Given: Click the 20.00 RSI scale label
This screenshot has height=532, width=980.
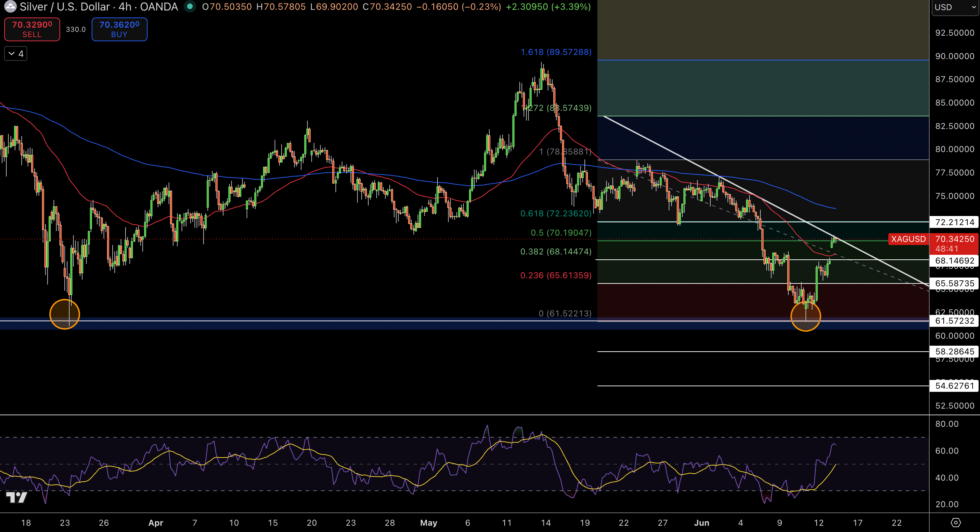Looking at the screenshot, I should 947,504.
